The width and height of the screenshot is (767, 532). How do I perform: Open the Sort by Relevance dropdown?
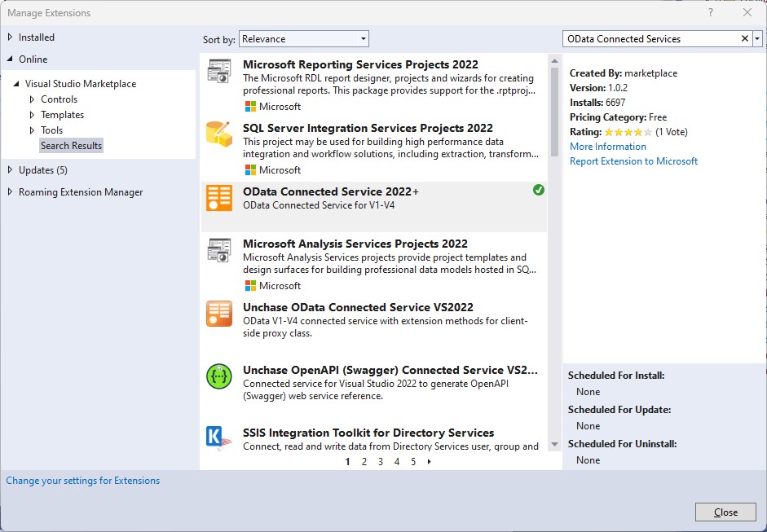[304, 39]
